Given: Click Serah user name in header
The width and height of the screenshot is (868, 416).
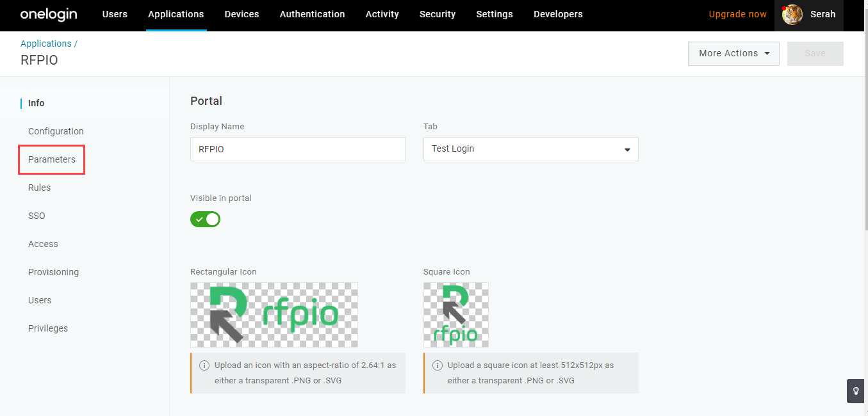Looking at the screenshot, I should tap(823, 14).
